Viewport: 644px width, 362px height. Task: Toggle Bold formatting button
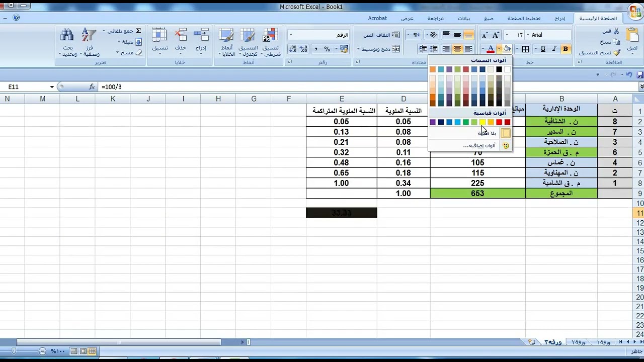[566, 49]
